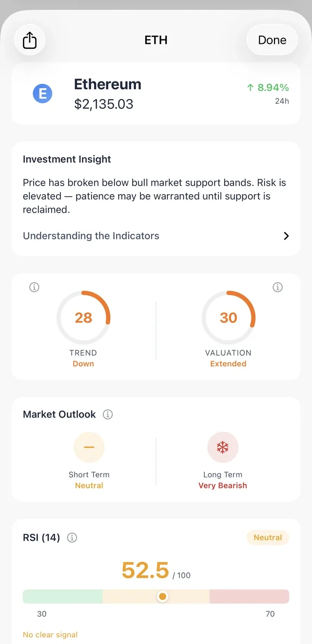Tap the share icon at top left
The height and width of the screenshot is (644, 312).
[x=30, y=40]
